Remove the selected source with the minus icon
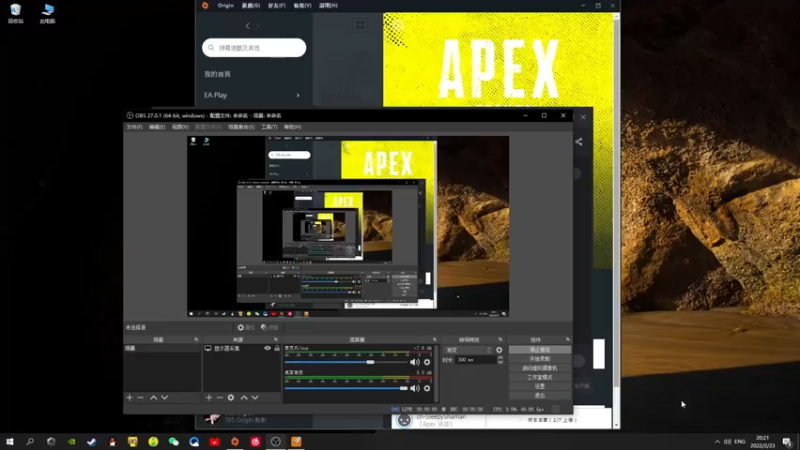The height and width of the screenshot is (450, 800). (219, 397)
